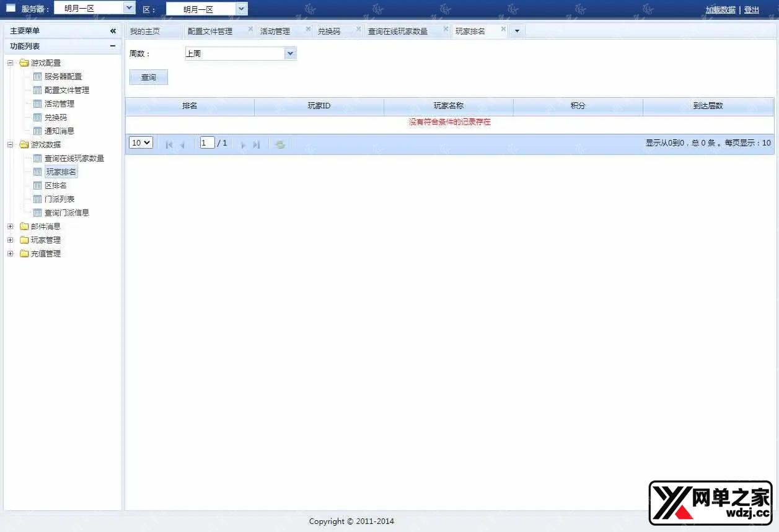This screenshot has width=779, height=532.
Task: Toggle the checkbox left of 服务器 label
Action: tap(11, 8)
